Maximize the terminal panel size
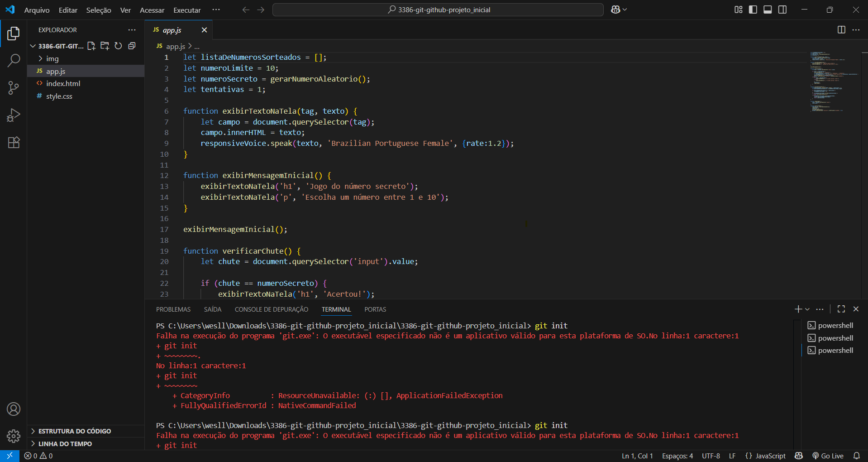 (x=841, y=309)
